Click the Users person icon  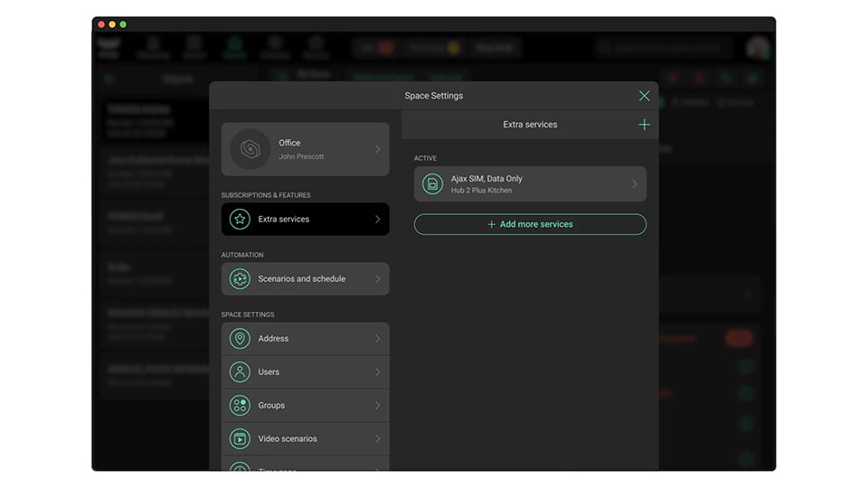pyautogui.click(x=240, y=372)
